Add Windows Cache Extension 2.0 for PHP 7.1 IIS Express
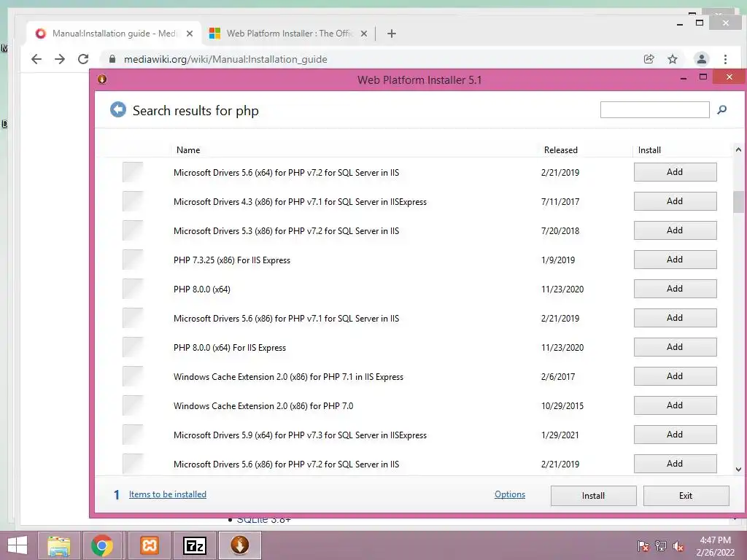Screen dimensions: 747x560 point(675,376)
